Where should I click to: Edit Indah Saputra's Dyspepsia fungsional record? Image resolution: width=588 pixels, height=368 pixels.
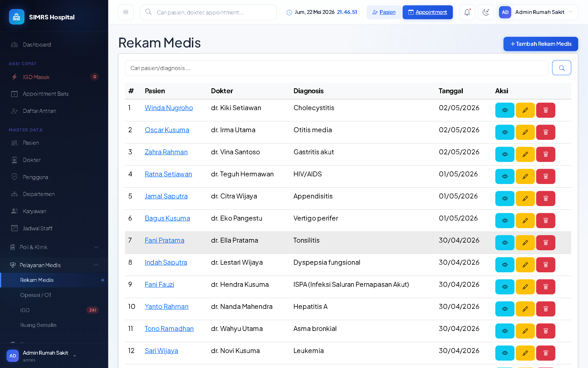point(525,265)
